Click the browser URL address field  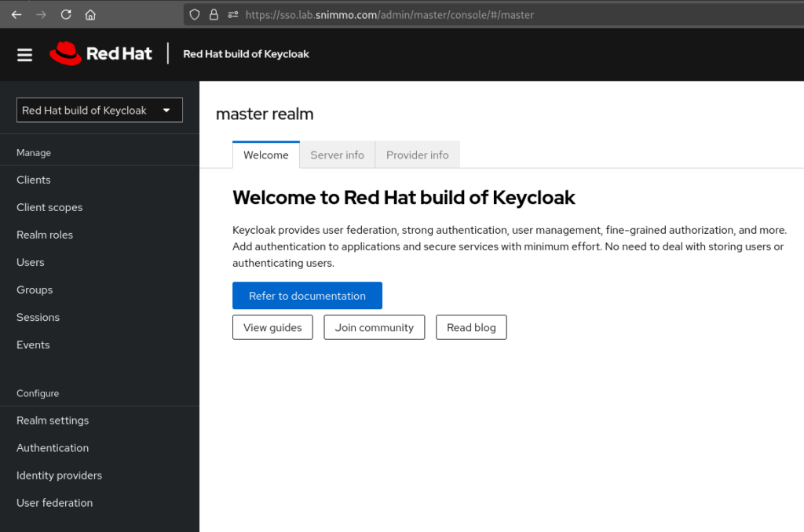point(493,15)
